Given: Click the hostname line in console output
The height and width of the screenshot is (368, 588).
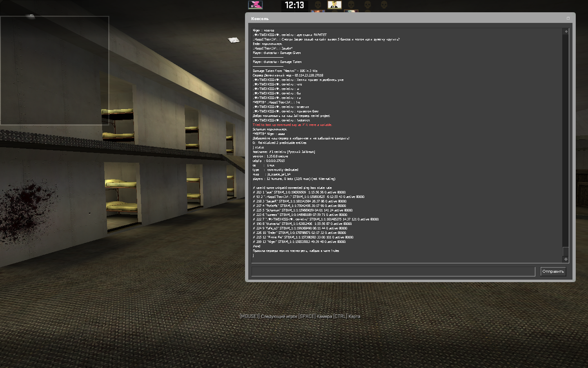Looking at the screenshot, I should pos(284,152).
